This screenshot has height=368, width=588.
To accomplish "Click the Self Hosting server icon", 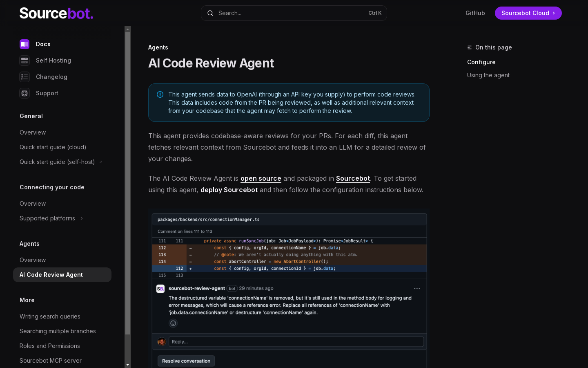I will click(24, 61).
